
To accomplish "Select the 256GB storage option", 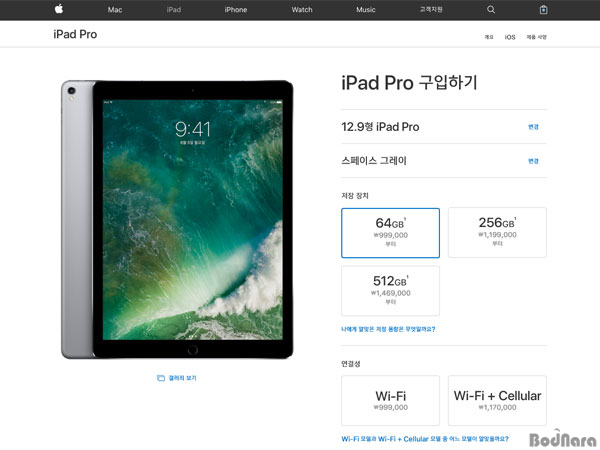I will 497,232.
